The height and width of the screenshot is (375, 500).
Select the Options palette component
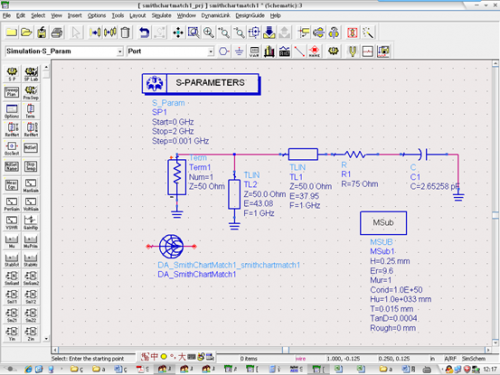point(12,111)
